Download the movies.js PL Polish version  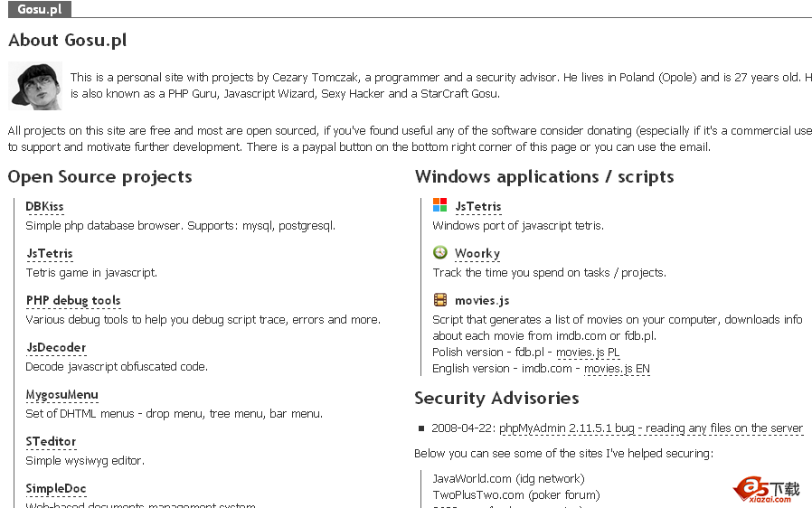click(x=588, y=353)
